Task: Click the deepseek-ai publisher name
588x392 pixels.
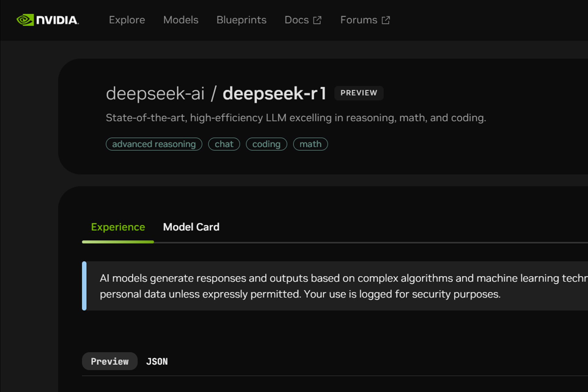Action: [155, 93]
